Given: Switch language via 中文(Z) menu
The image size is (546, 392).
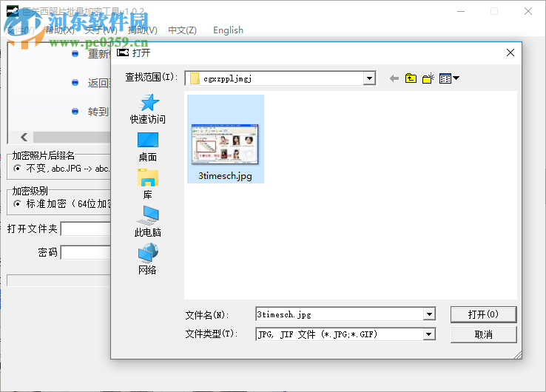Looking at the screenshot, I should coord(182,30).
